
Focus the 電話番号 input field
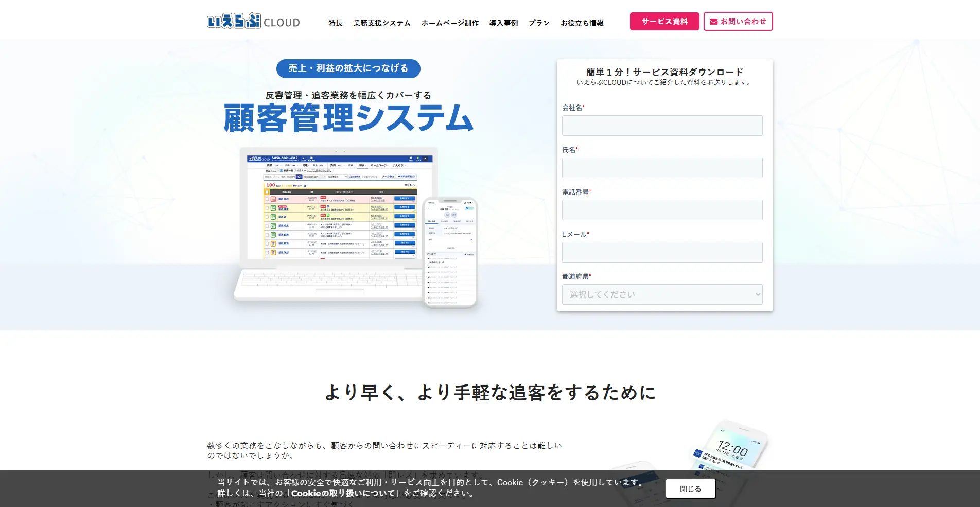(662, 210)
